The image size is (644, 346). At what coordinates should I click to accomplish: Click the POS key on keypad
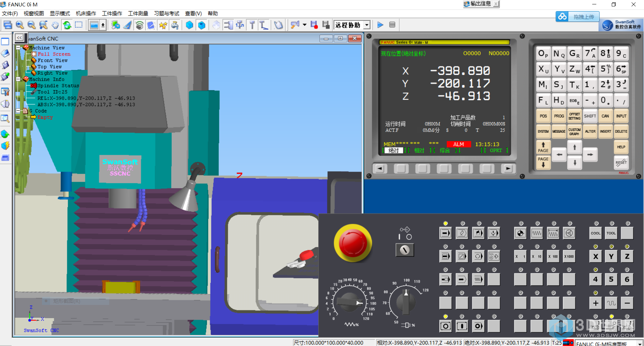pos(543,116)
